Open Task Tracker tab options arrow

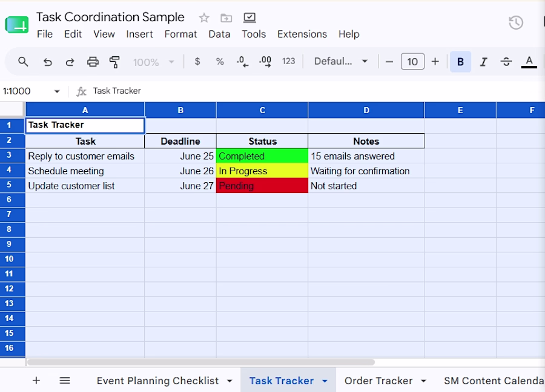[x=325, y=381]
